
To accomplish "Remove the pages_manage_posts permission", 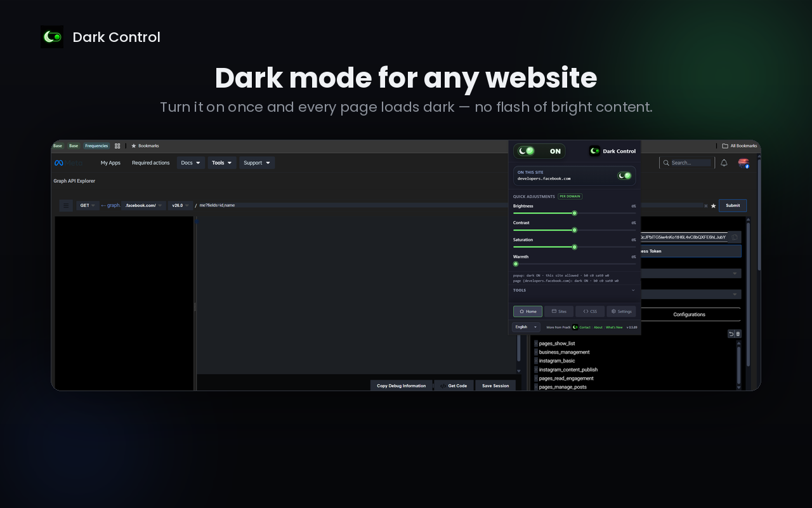I will click(x=536, y=387).
